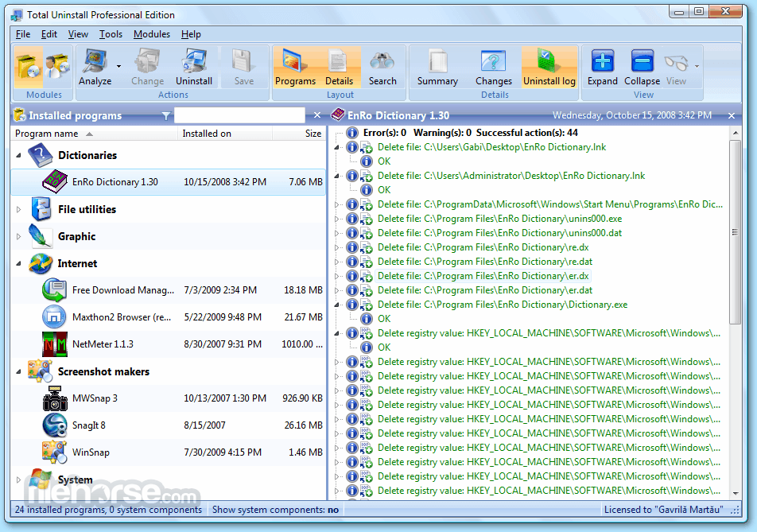Open the Modules menu
The image size is (757, 532).
tap(152, 34)
